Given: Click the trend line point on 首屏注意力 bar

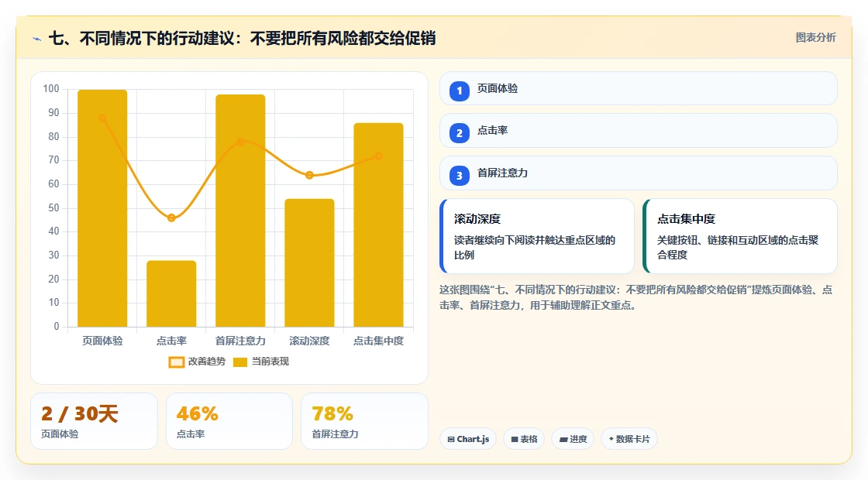Looking at the screenshot, I should click(240, 142).
